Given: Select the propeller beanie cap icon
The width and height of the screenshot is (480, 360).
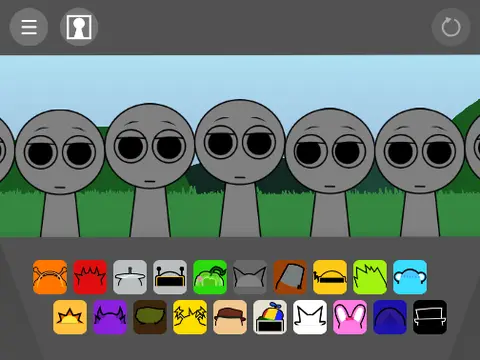Looking at the screenshot, I should [270, 317].
